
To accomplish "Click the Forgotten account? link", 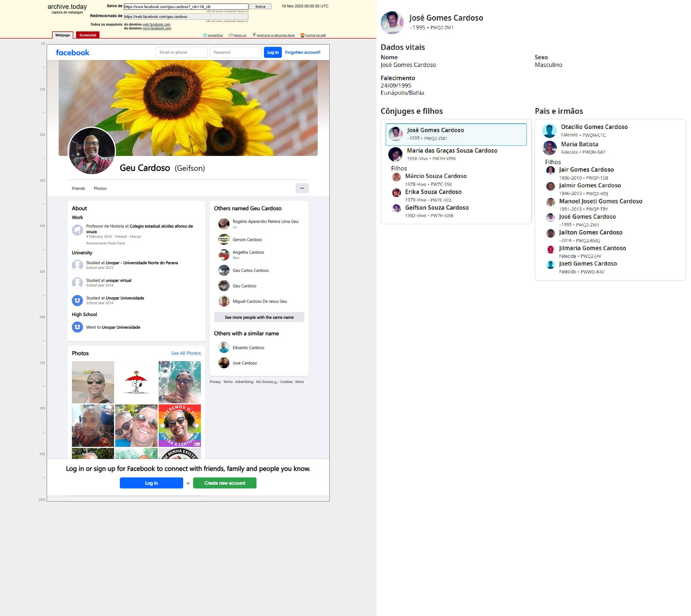I will tap(302, 53).
